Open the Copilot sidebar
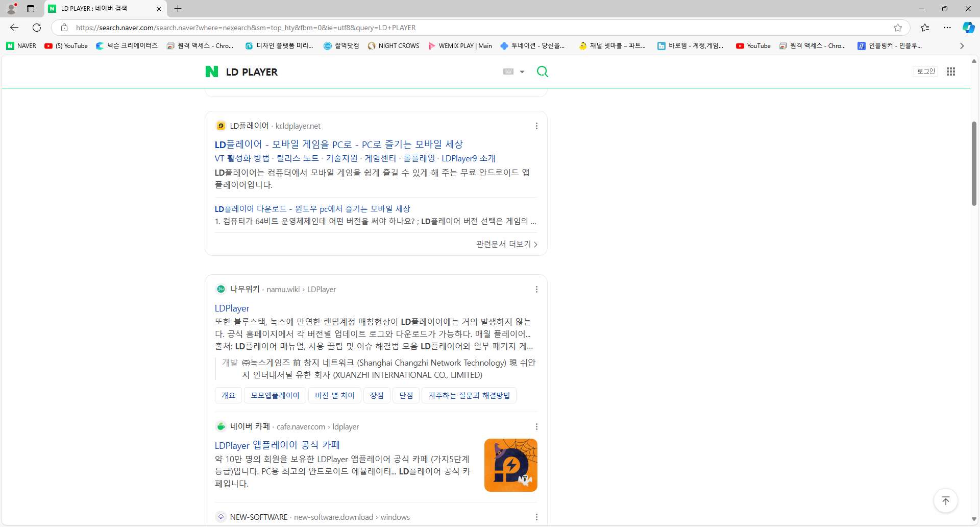Viewport: 980px width, 527px height. coord(968,28)
